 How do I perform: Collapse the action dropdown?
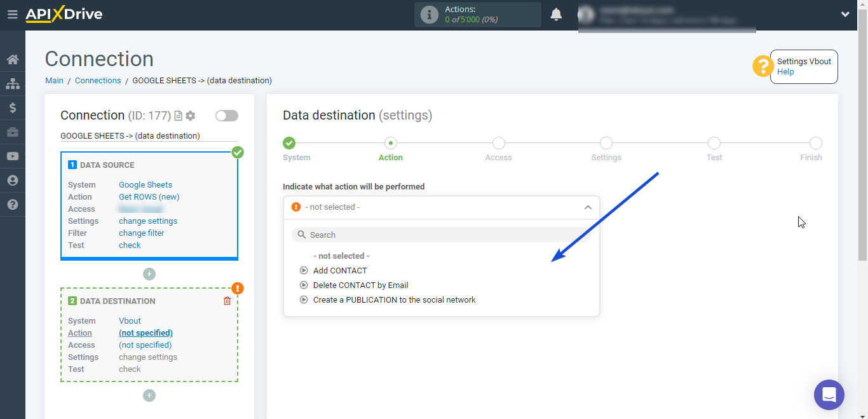tap(588, 207)
